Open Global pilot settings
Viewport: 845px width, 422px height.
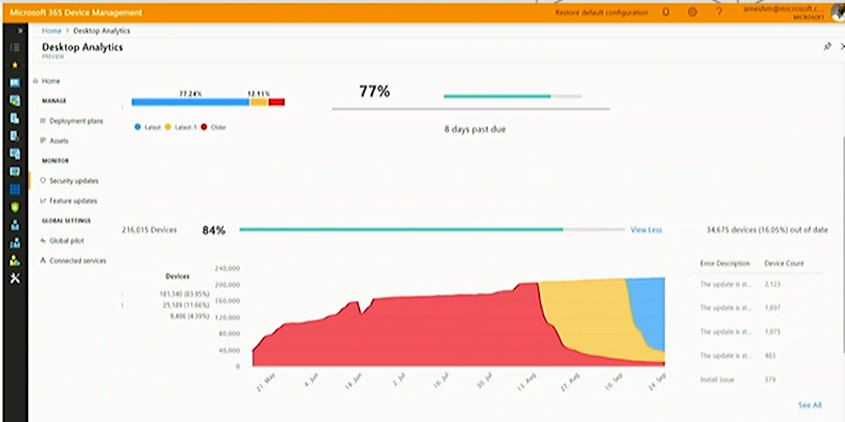pyautogui.click(x=67, y=241)
